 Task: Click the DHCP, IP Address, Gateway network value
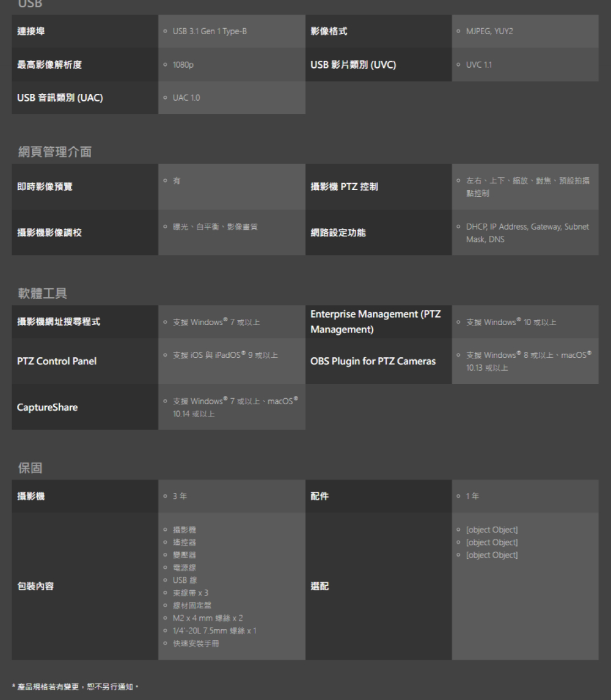pyautogui.click(x=527, y=227)
